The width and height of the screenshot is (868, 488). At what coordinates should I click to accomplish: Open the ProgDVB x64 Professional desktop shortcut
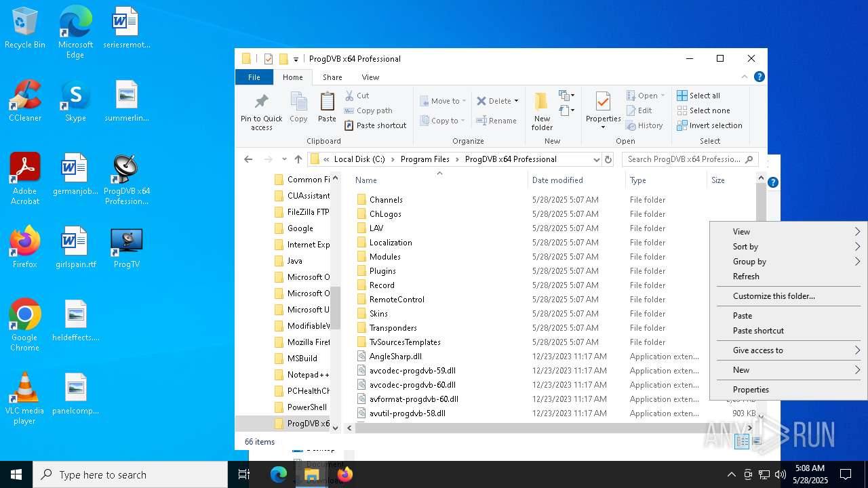pyautogui.click(x=127, y=179)
